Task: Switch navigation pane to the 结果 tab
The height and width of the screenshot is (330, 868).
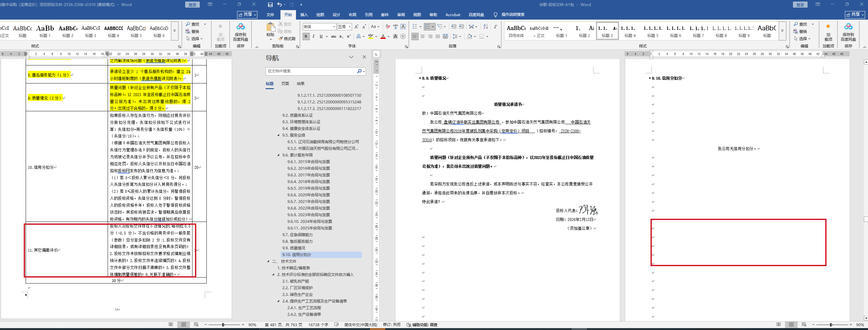Action: click(x=300, y=84)
